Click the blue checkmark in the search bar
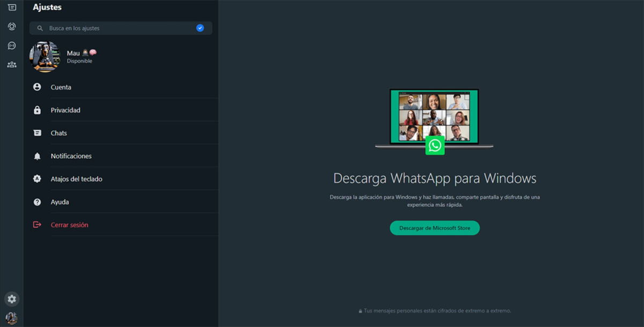The image size is (644, 327). click(x=200, y=27)
